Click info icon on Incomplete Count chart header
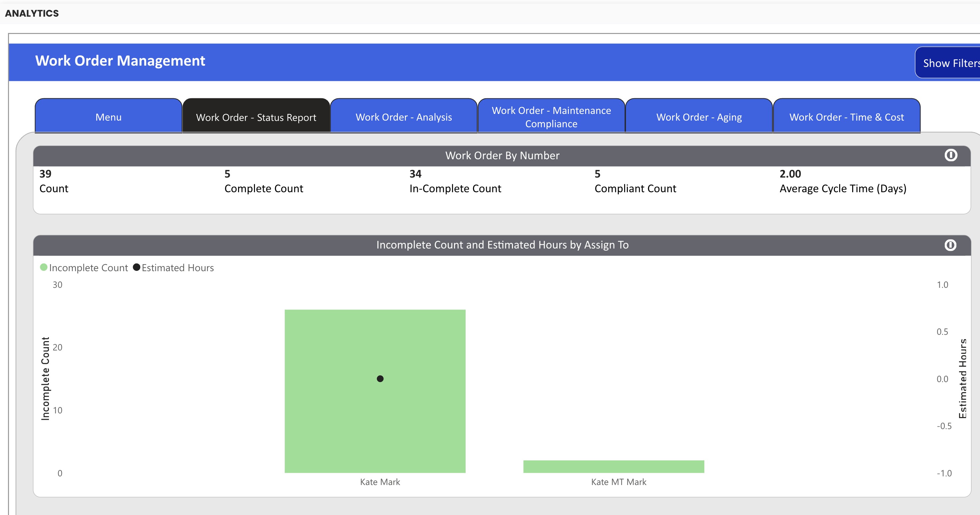Viewport: 980px width, 515px height. 950,245
